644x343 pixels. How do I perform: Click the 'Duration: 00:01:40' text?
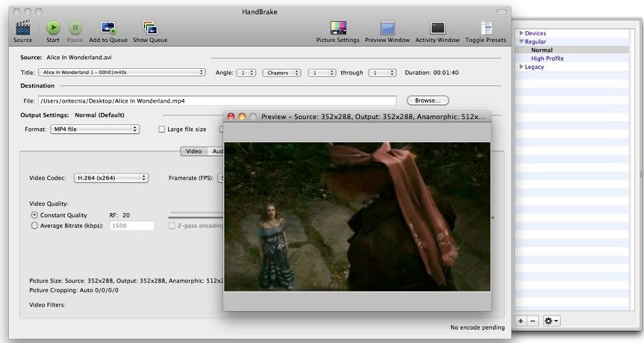[x=431, y=73]
